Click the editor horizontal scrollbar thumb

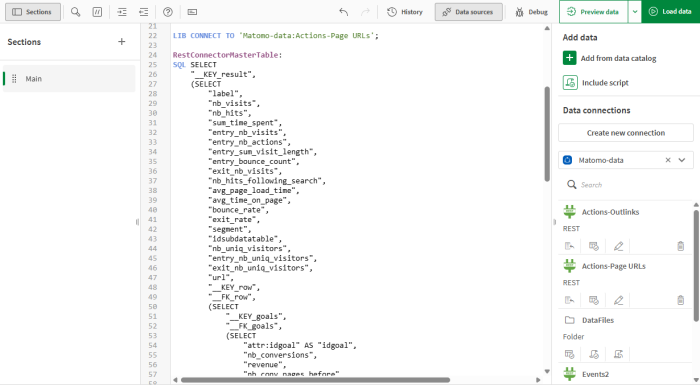point(315,380)
